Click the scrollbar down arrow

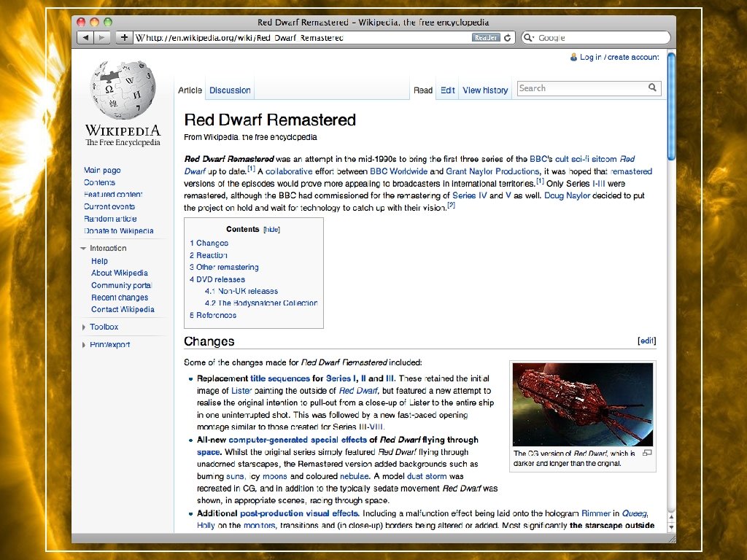click(671, 527)
